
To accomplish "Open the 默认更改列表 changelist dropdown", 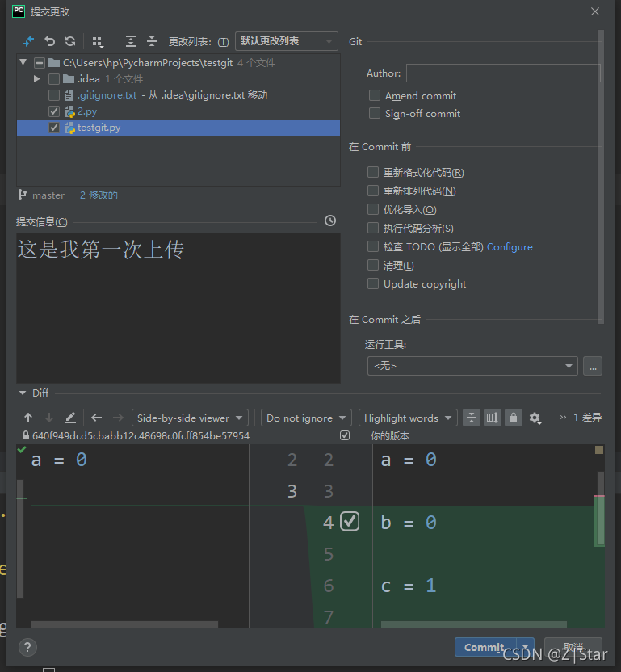I will 287,41.
